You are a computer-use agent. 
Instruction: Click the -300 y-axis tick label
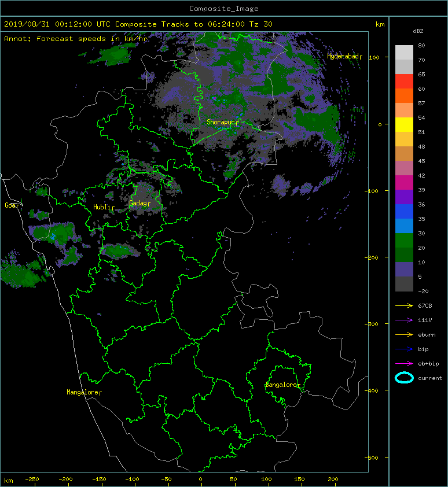click(372, 324)
